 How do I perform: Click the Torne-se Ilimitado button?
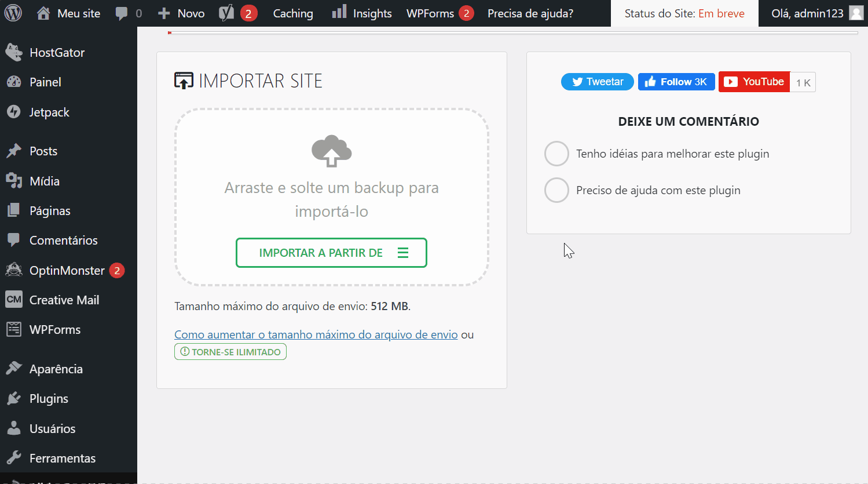click(230, 352)
